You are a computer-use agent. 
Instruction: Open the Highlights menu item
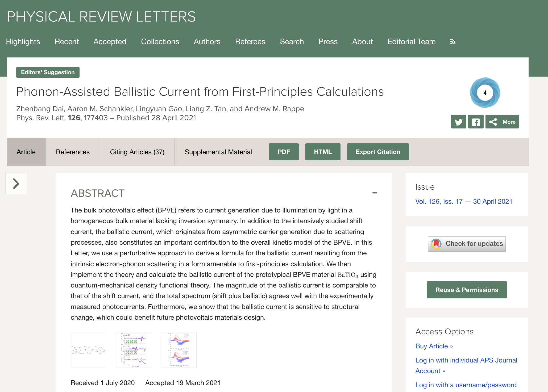coord(23,41)
